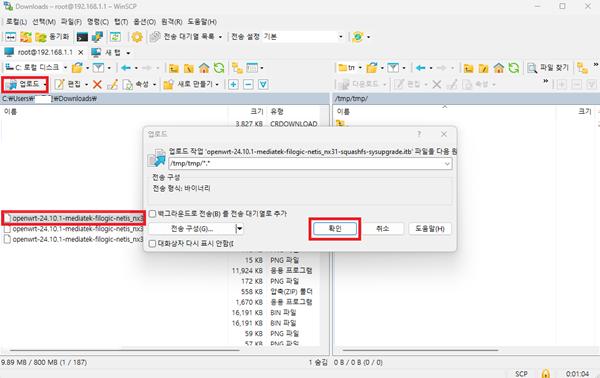Click the select files plus icon
The width and height of the screenshot is (600, 378).
[x=233, y=84]
